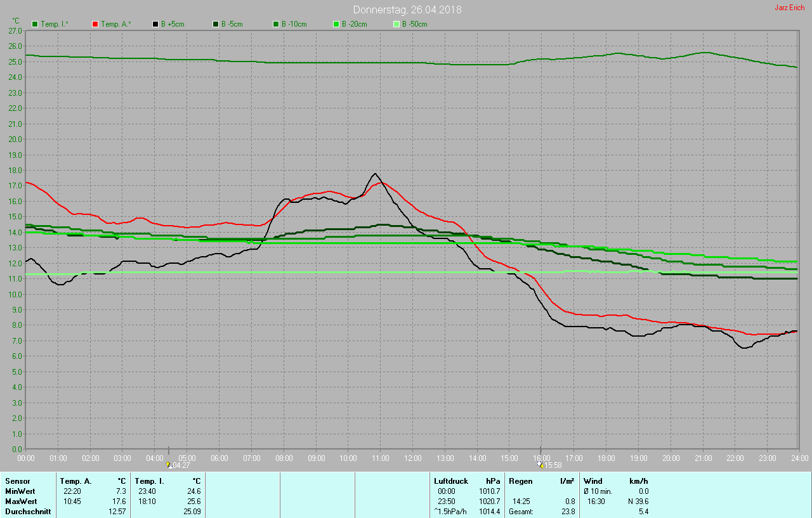Click the "Ø 10 min." wind label
Viewport: 812px width, 518px height.
[598, 491]
